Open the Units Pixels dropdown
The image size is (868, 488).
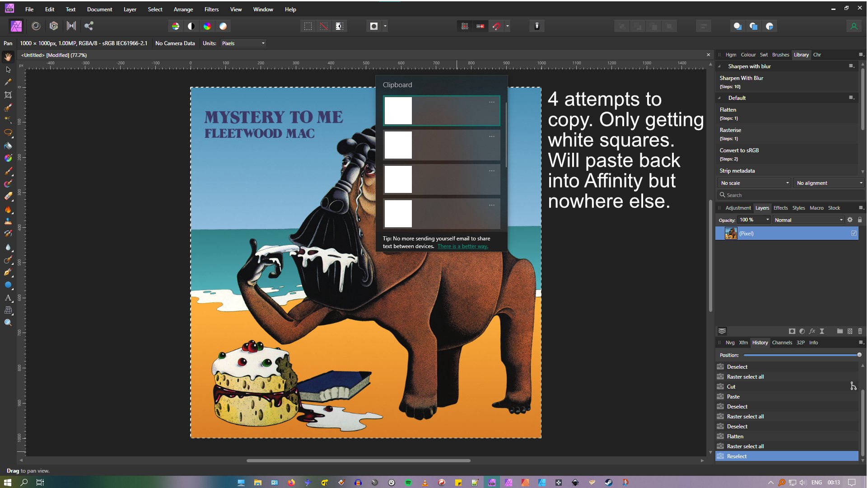243,43
